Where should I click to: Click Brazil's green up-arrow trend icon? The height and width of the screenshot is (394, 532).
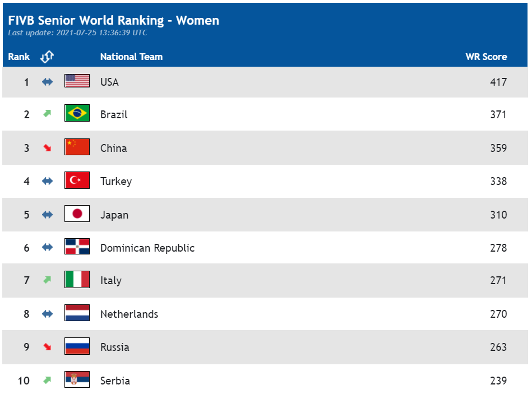click(x=47, y=114)
